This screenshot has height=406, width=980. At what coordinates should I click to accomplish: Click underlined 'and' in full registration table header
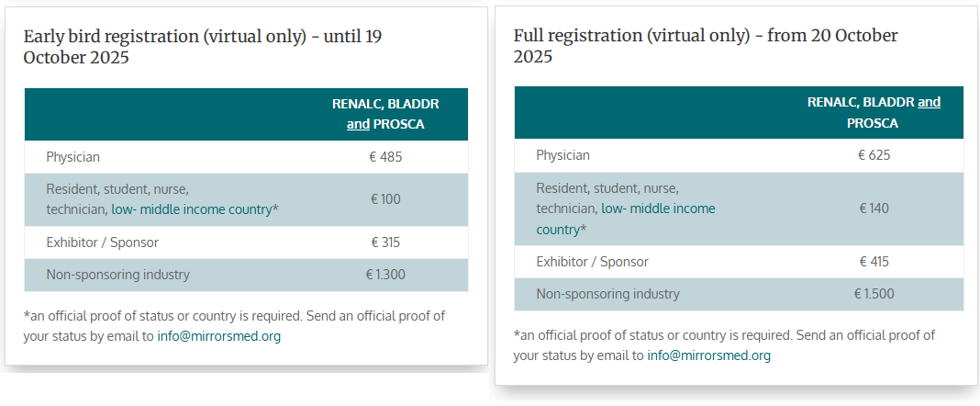point(929,102)
